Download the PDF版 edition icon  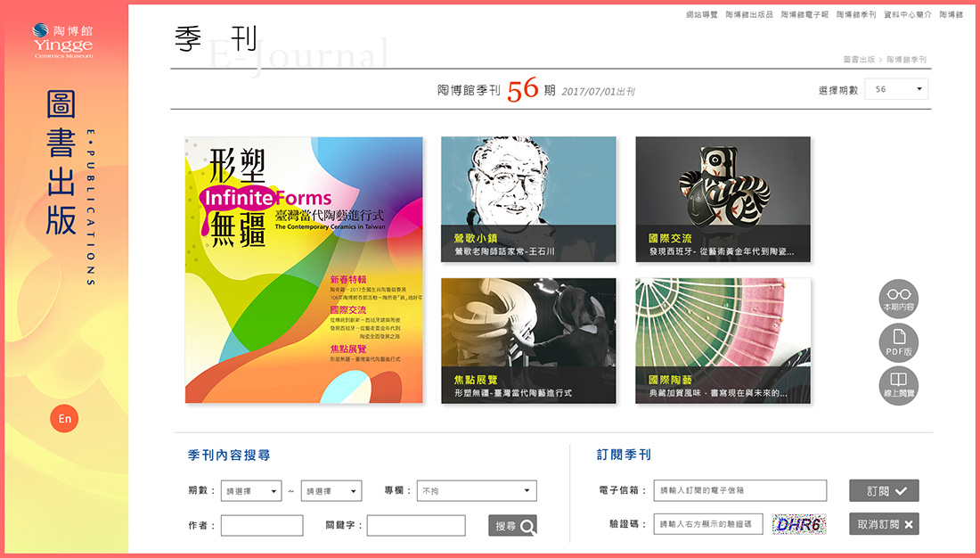pyautogui.click(x=898, y=343)
